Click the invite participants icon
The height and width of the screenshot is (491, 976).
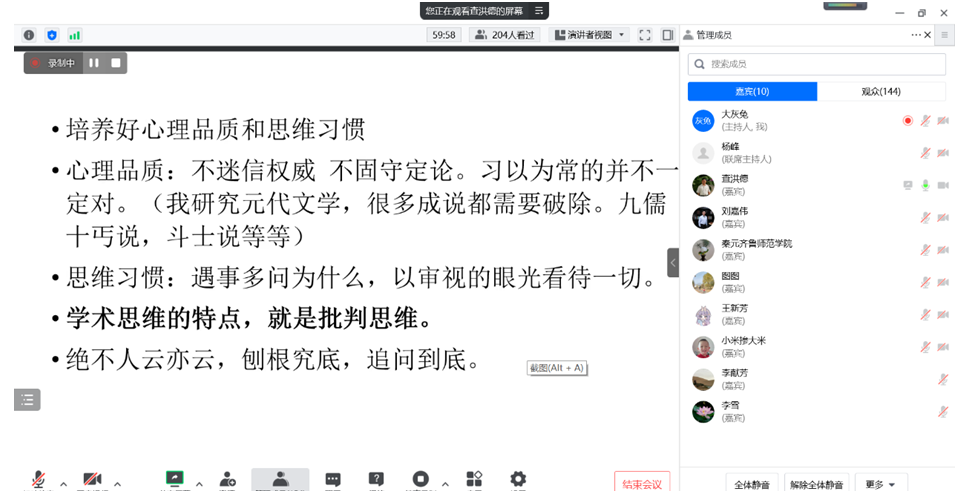point(227,479)
